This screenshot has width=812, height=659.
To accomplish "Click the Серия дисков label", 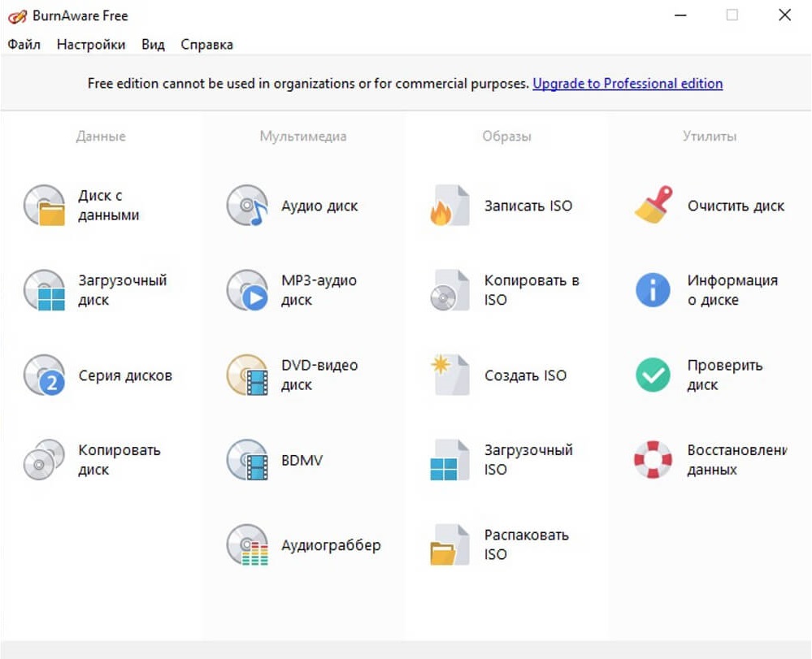I will coord(125,375).
